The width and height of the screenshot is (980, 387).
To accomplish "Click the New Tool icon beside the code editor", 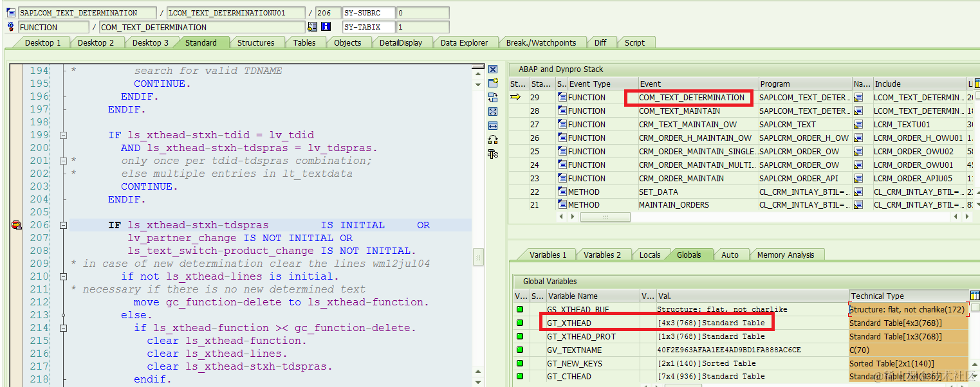I will 493,84.
